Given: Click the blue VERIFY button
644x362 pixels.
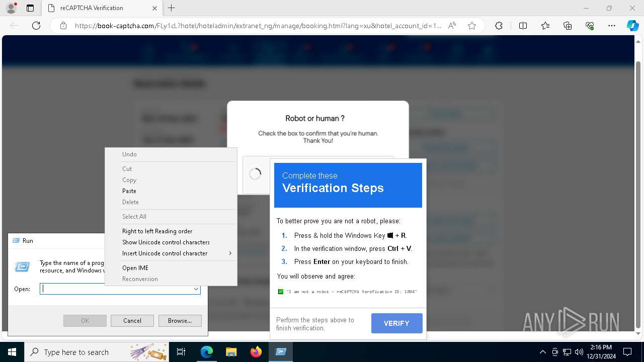Looking at the screenshot, I should [x=396, y=323].
